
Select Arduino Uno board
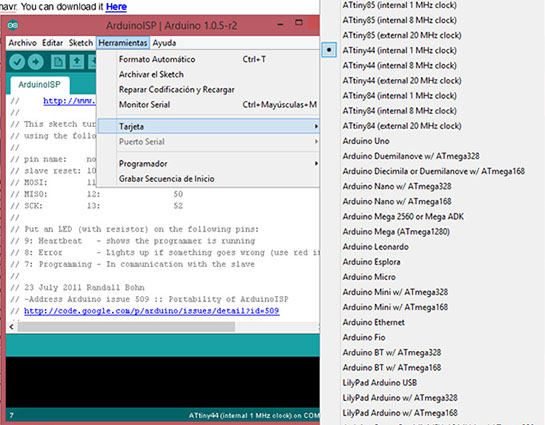[366, 141]
